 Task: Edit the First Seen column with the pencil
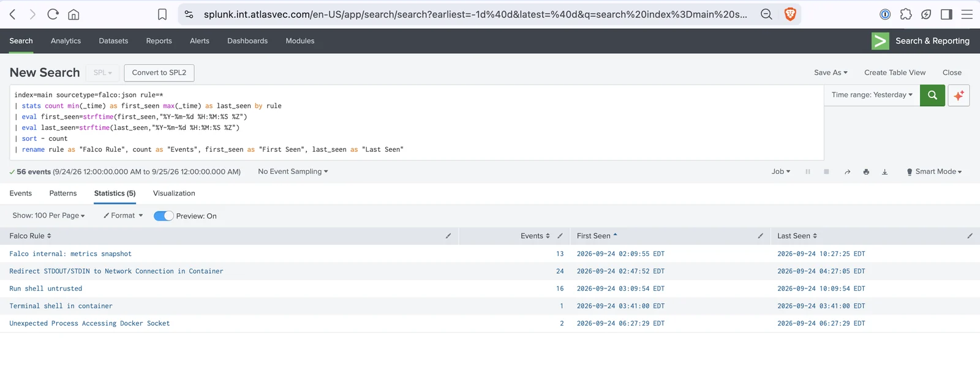click(x=761, y=236)
